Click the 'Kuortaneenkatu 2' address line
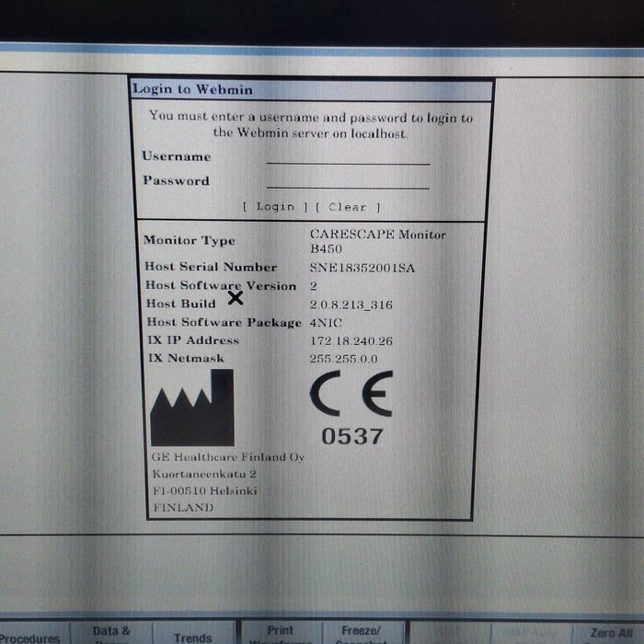 pos(204,474)
